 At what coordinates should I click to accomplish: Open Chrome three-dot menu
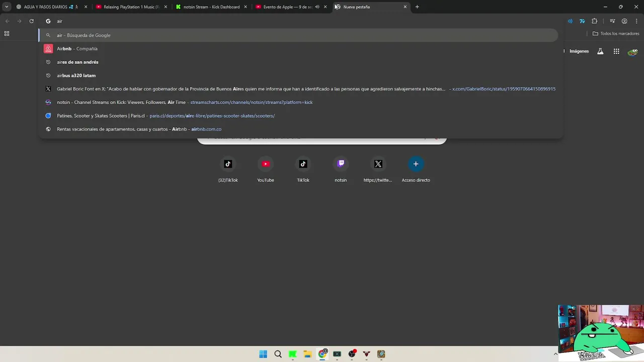(x=636, y=21)
